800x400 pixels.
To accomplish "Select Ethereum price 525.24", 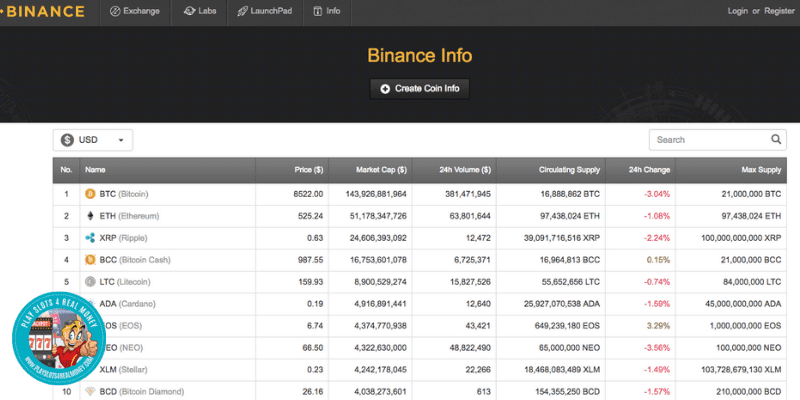I will (310, 216).
